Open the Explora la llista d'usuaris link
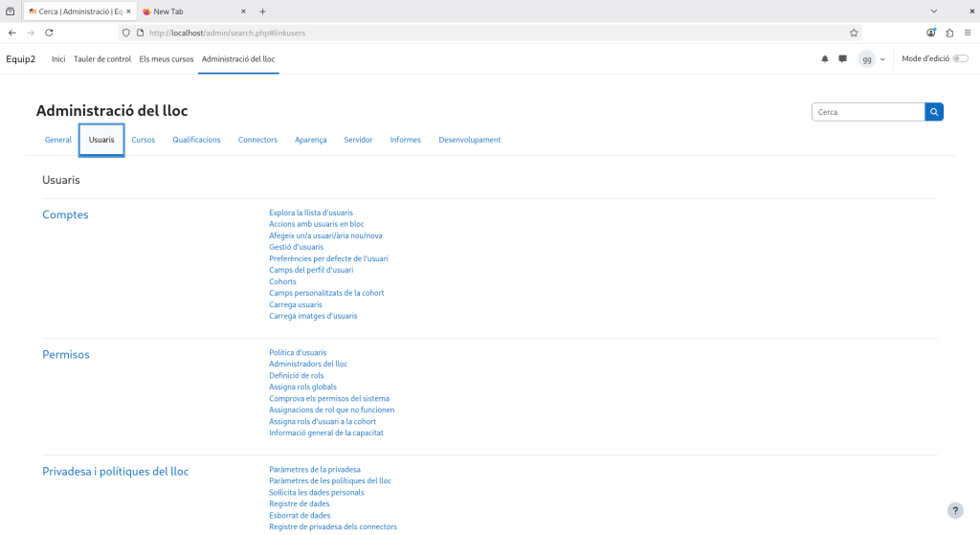The height and width of the screenshot is (535, 980). [311, 212]
